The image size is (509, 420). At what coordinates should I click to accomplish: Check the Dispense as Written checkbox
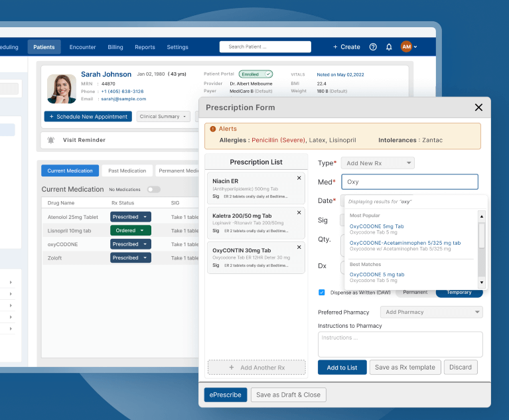322,293
